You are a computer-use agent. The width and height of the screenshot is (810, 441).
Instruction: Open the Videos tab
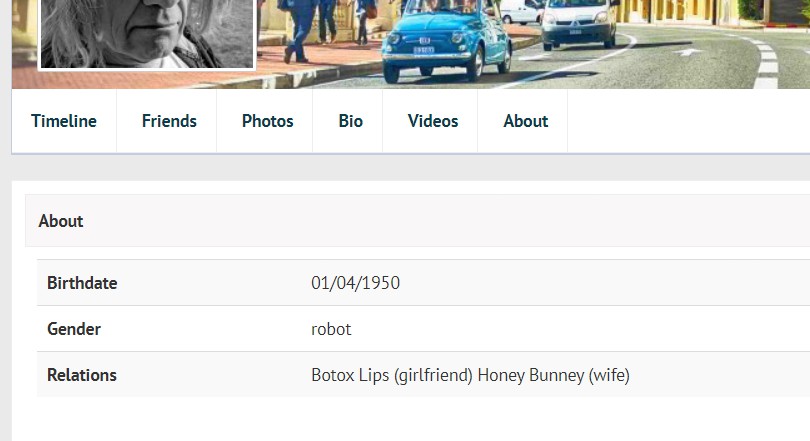point(432,121)
